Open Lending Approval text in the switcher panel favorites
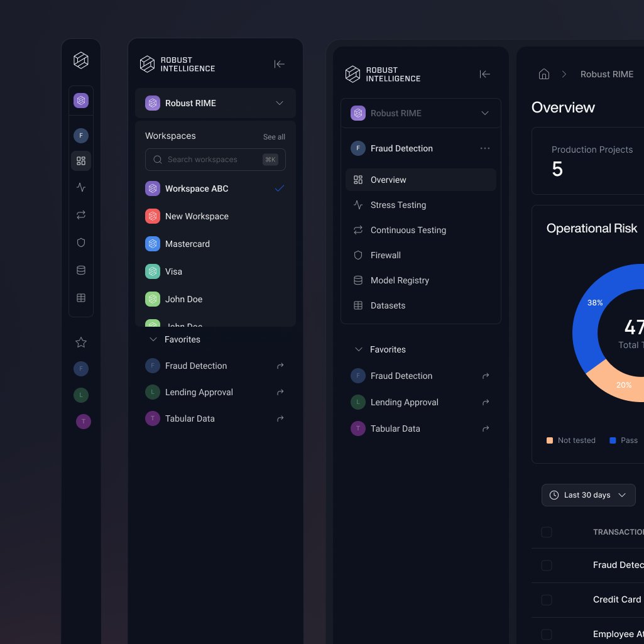The height and width of the screenshot is (644, 644). tap(199, 392)
